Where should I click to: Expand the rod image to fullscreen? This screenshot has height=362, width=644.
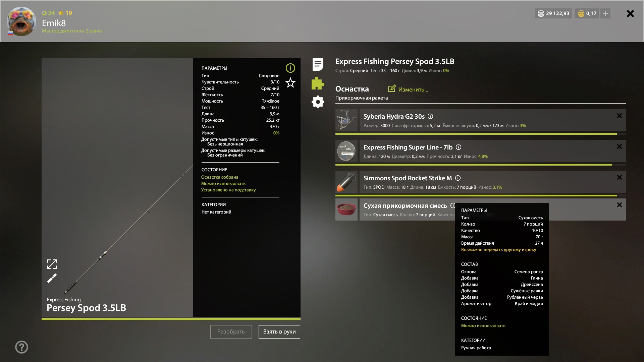coord(52,264)
